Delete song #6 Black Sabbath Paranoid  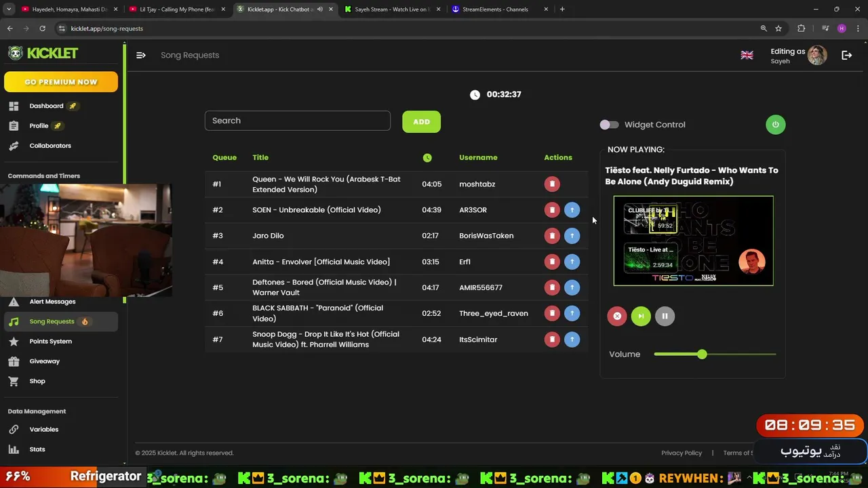pos(552,313)
